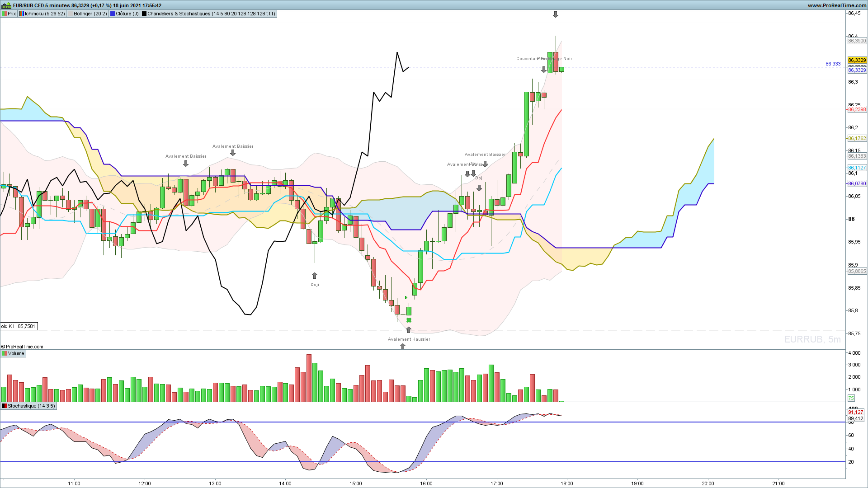Select the 'old K H 85,7581' level label
868x488 pixels.
19,326
